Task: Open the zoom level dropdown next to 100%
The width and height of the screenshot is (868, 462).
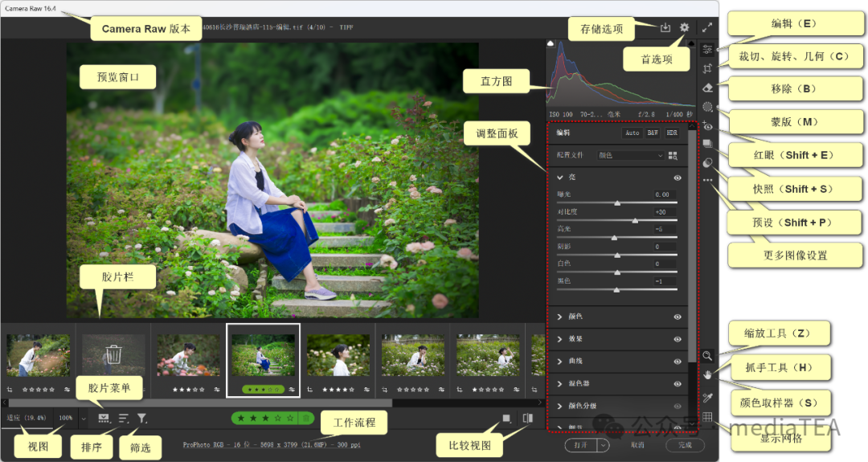Action: 84,419
